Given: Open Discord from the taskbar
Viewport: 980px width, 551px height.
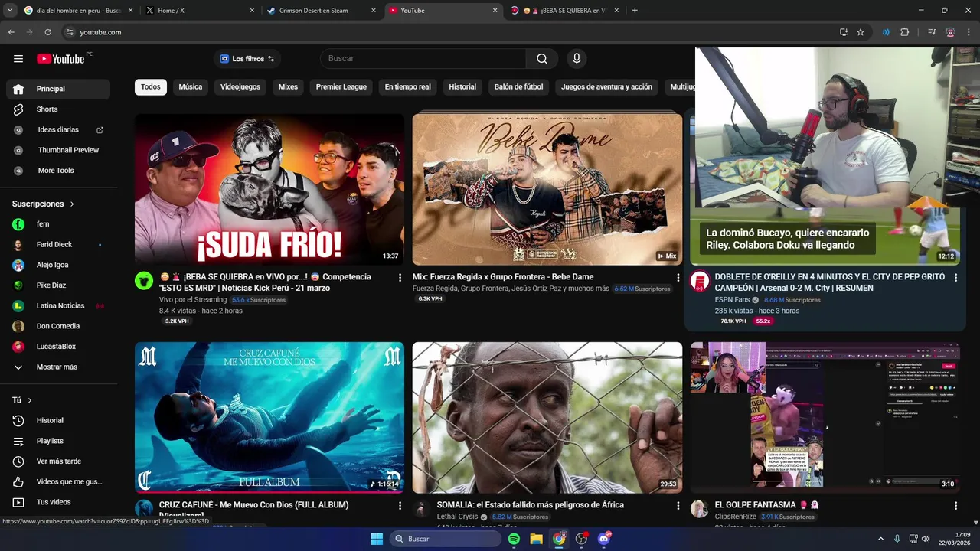Looking at the screenshot, I should pos(604,539).
